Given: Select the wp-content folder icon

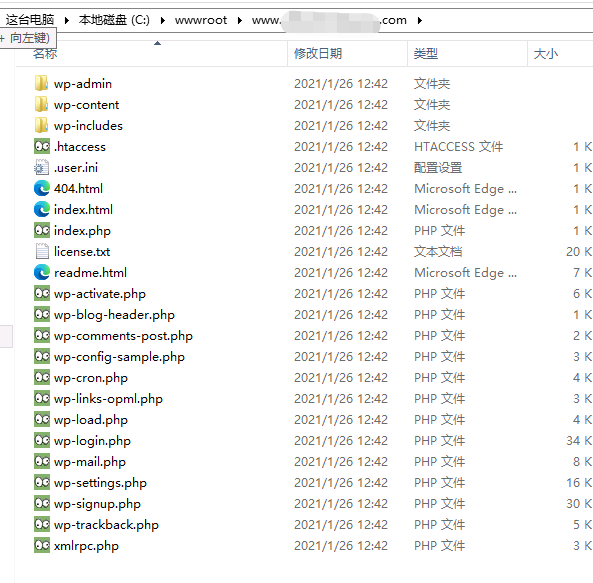Looking at the screenshot, I should click(41, 104).
